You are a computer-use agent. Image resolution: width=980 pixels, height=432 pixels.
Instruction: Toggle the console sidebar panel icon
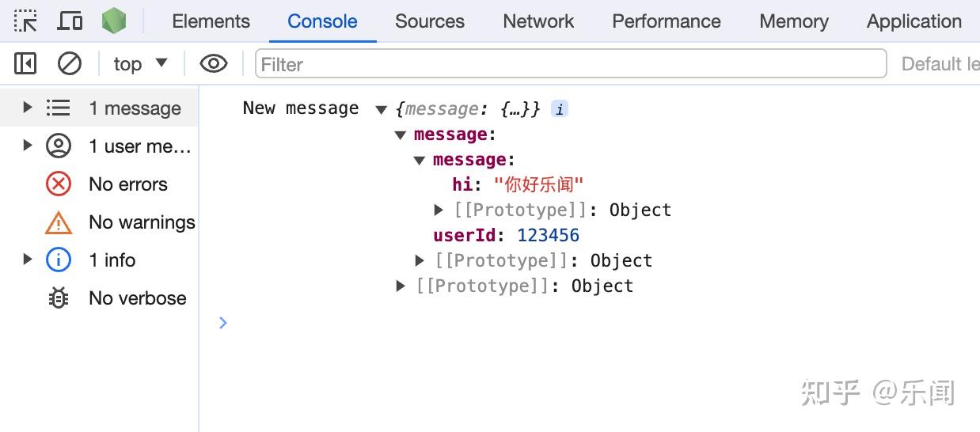(x=25, y=63)
